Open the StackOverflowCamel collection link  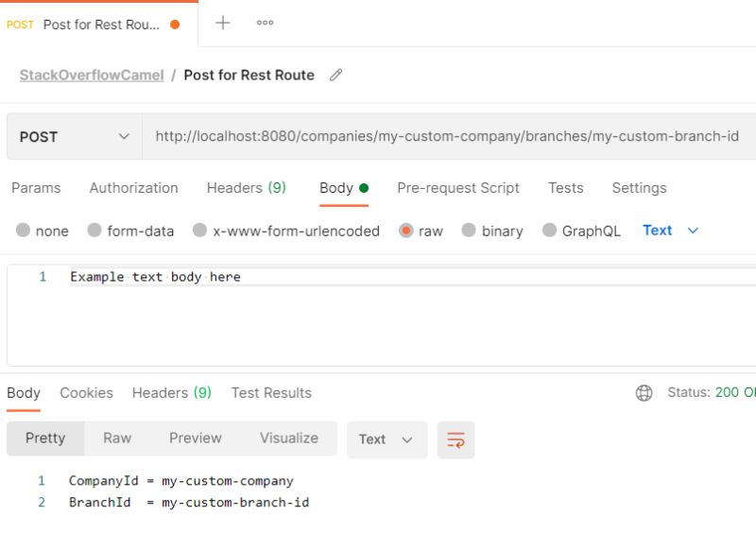click(x=91, y=76)
